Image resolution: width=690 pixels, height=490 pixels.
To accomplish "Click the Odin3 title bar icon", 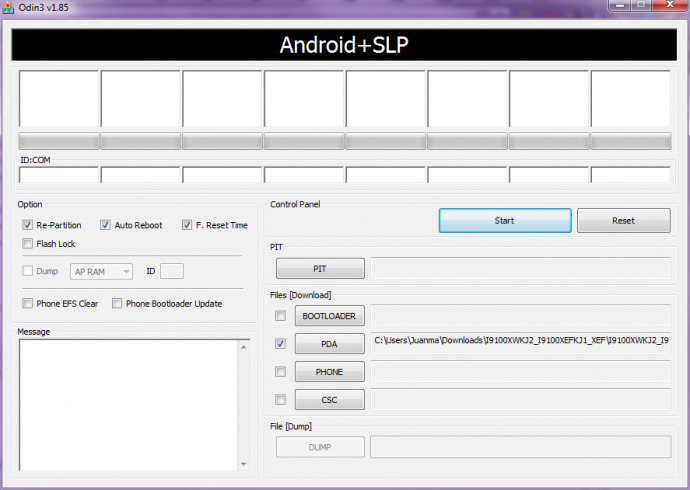I will pos(10,9).
